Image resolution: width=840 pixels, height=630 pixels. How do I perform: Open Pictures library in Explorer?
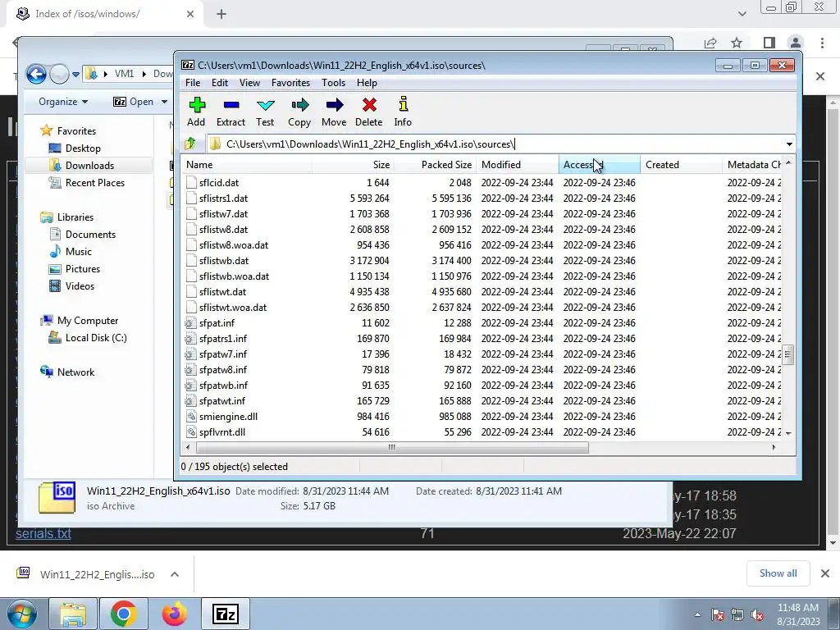pos(74,269)
